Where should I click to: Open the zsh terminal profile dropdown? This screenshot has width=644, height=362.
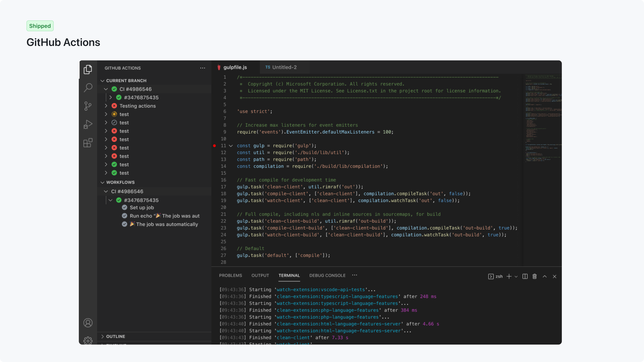pyautogui.click(x=516, y=277)
